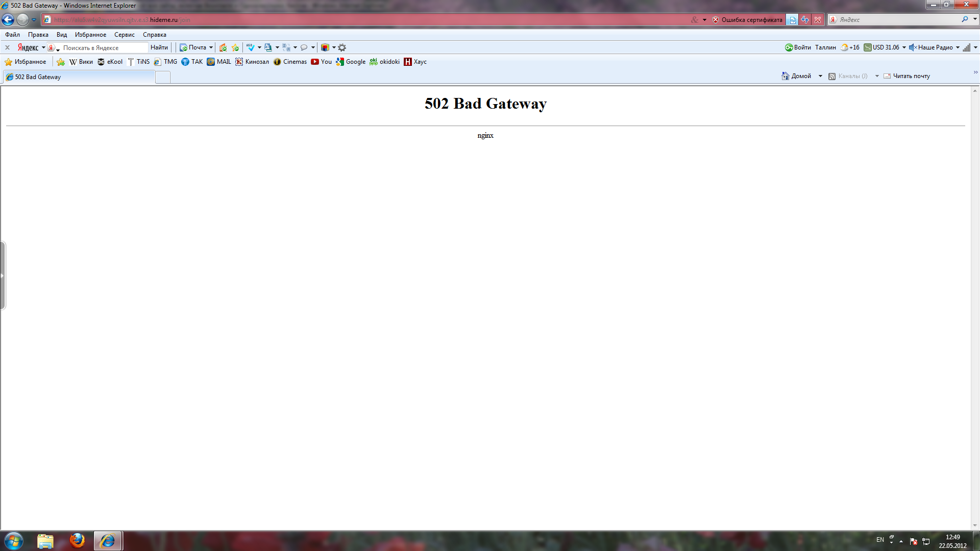
Task: Open the Вид menu
Action: coord(61,34)
